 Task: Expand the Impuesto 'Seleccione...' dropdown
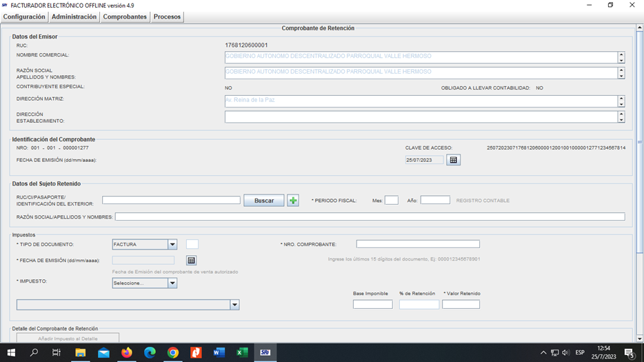[172, 283]
